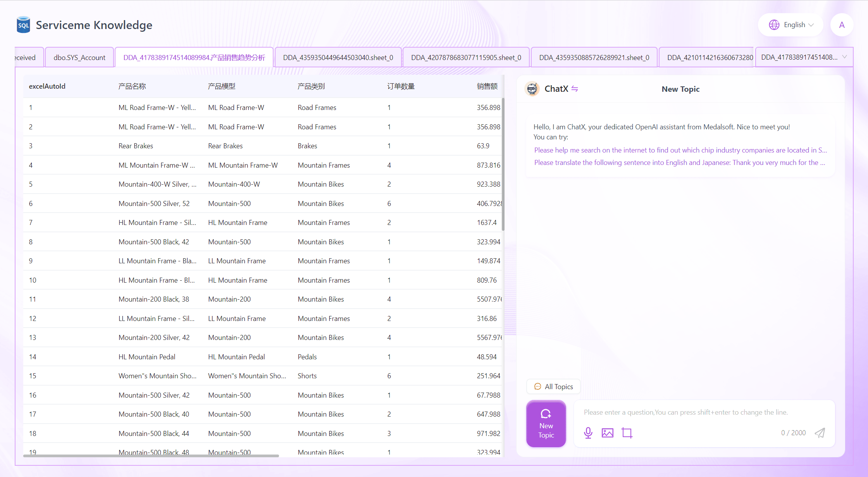Viewport: 868px width, 477px height.
Task: Open the English language dropdown
Action: point(790,25)
